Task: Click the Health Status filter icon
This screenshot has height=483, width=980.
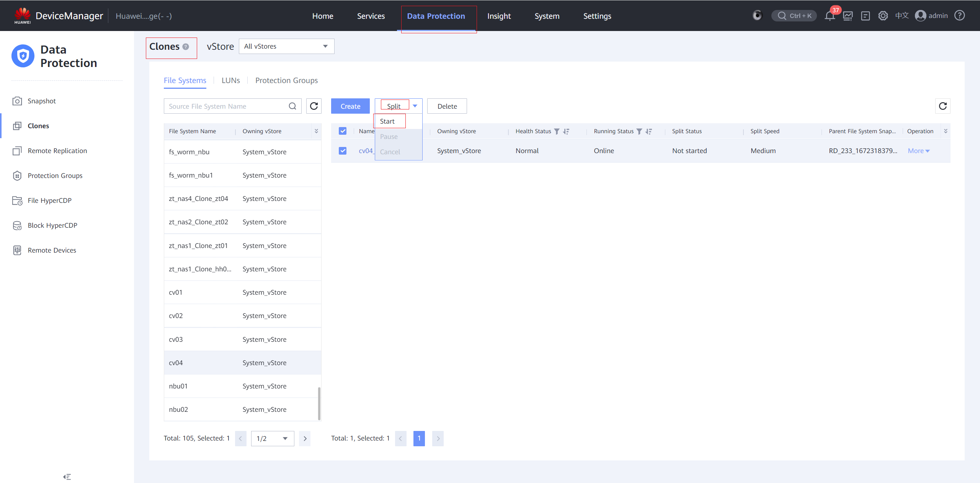Action: click(557, 131)
